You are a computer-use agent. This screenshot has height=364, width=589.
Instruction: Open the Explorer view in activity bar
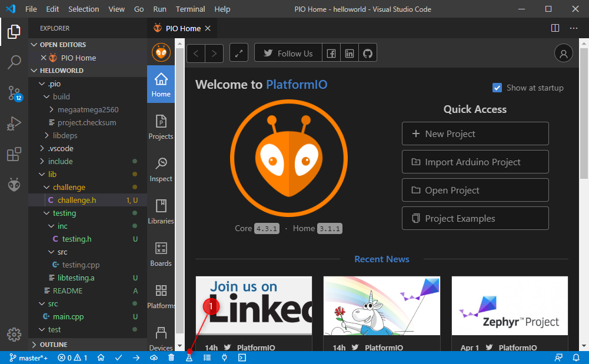tap(14, 32)
